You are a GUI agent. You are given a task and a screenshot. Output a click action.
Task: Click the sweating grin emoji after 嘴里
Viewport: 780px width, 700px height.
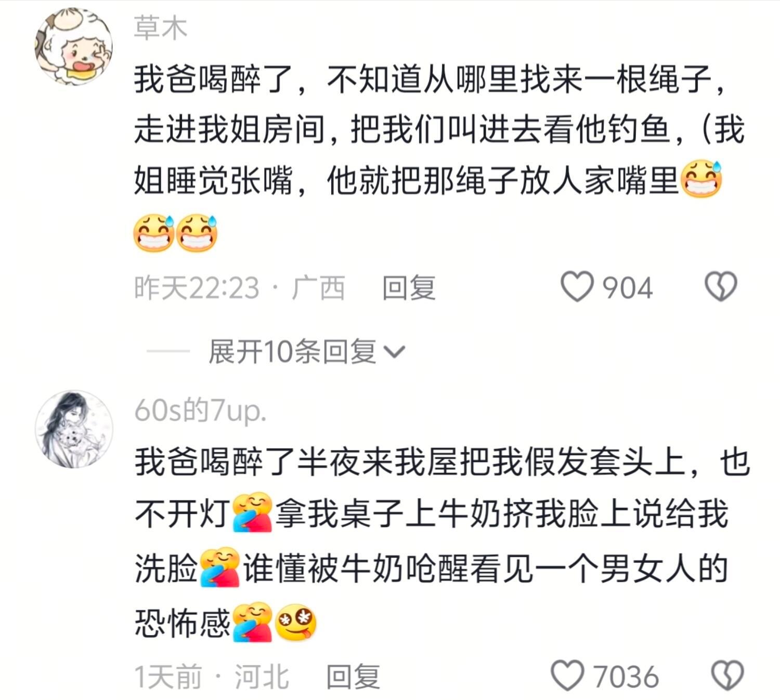[x=702, y=179]
